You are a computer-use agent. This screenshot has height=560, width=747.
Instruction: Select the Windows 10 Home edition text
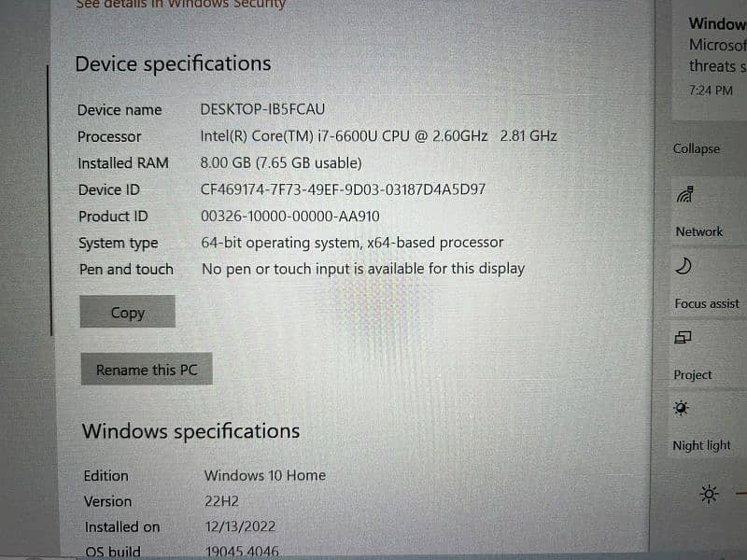(265, 475)
